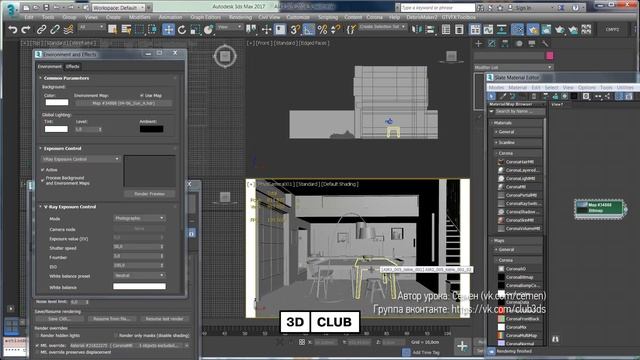Select the Select and Link chain tool

[41, 29]
